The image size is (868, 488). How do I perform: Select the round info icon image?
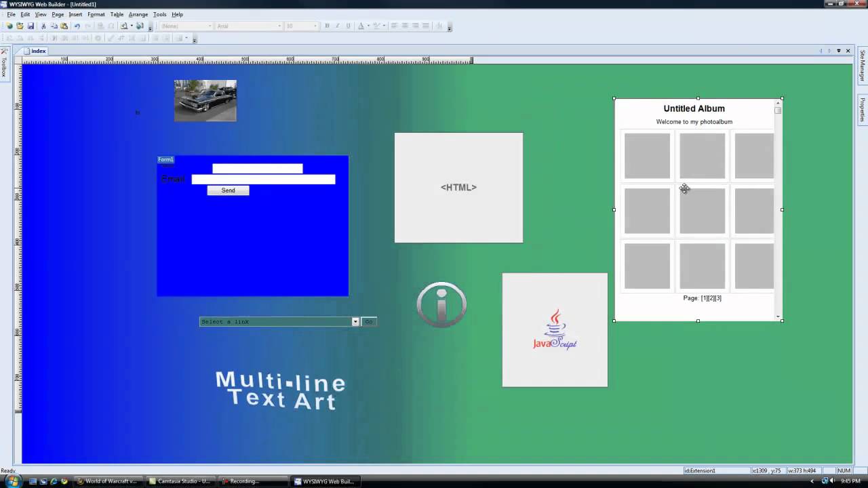click(x=441, y=305)
